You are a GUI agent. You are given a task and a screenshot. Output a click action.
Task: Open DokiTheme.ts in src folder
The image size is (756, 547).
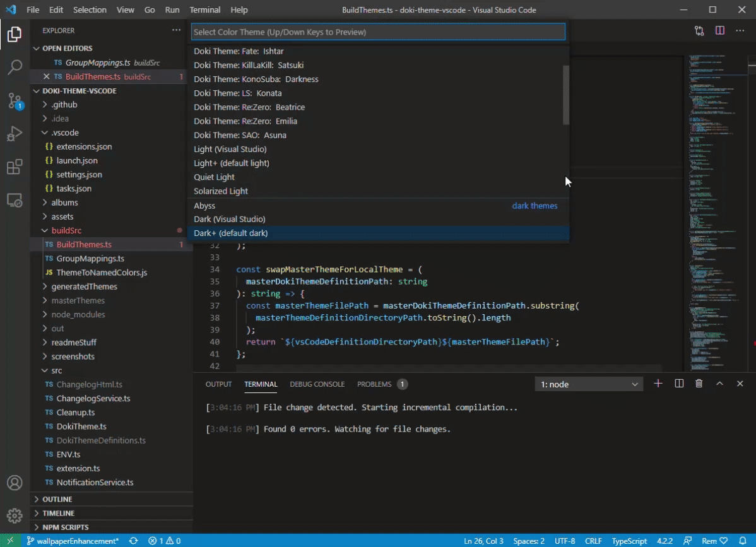click(x=81, y=426)
